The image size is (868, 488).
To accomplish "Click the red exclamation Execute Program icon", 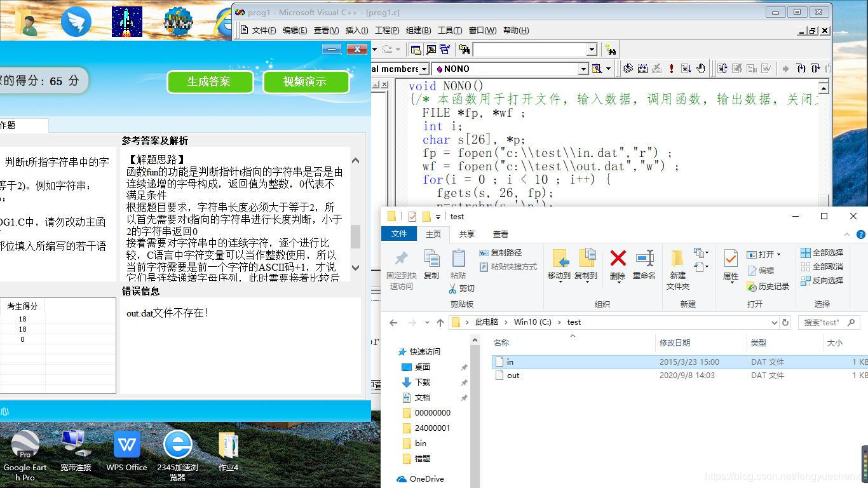I will (x=672, y=68).
